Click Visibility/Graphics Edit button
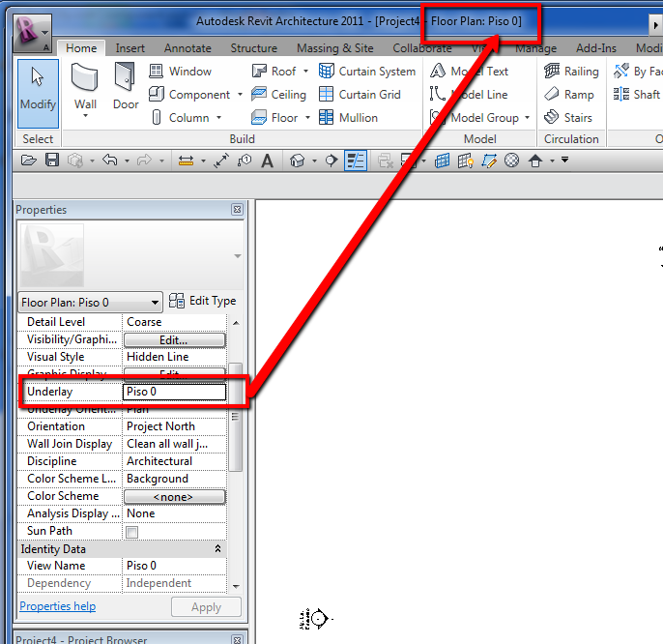The height and width of the screenshot is (644, 663). click(x=174, y=339)
